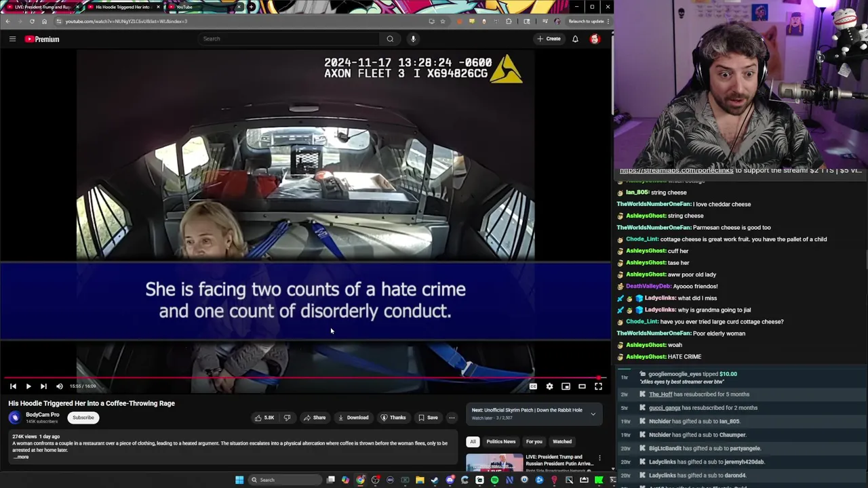The width and height of the screenshot is (868, 488).
Task: Click googliemooglie_eyes tipped $10.00 event
Action: 692,374
